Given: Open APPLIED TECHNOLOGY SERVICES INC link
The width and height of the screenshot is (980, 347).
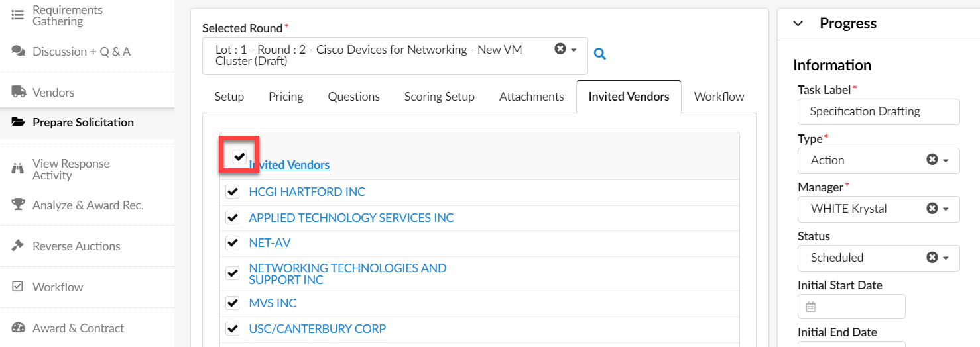Looking at the screenshot, I should (351, 218).
